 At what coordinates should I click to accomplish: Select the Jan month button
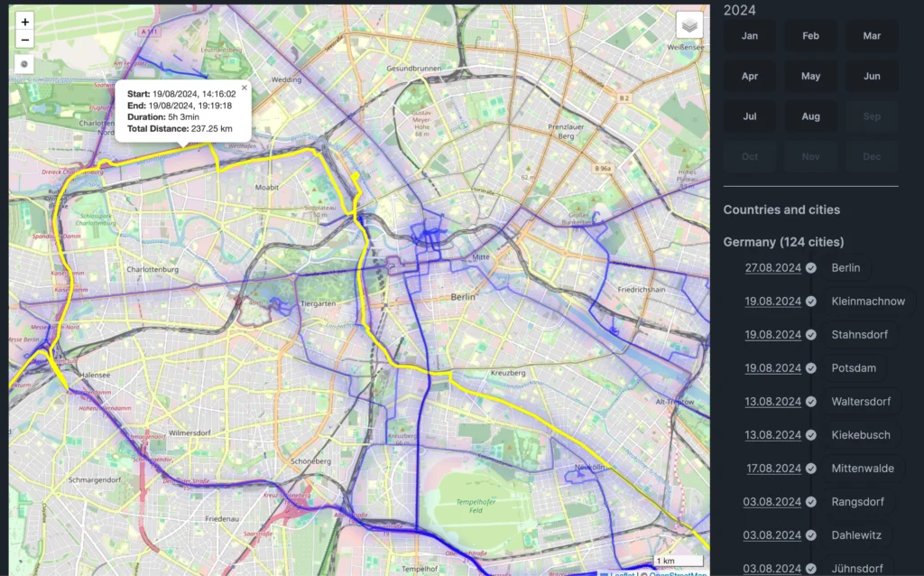tap(749, 36)
